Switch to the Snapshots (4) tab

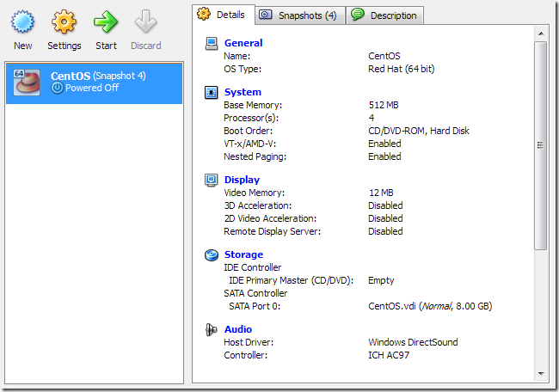[x=300, y=15]
